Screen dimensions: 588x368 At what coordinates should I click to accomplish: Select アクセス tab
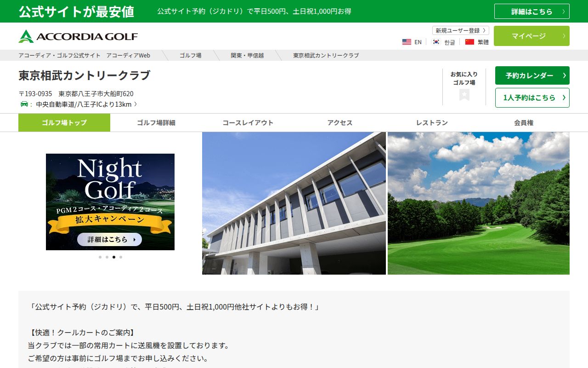340,123
